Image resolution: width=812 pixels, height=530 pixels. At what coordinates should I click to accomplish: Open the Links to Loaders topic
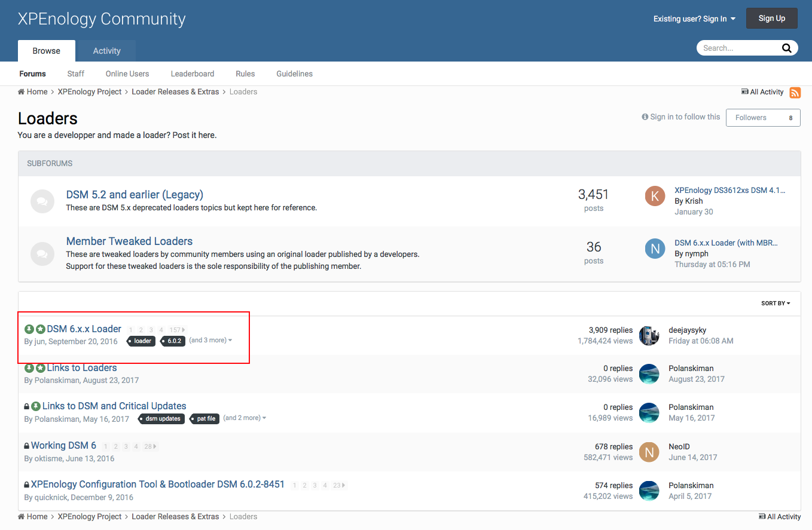coord(82,367)
